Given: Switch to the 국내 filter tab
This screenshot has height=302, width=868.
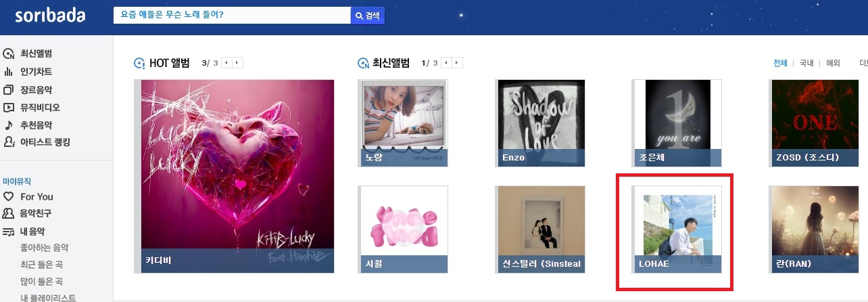Looking at the screenshot, I should point(806,63).
